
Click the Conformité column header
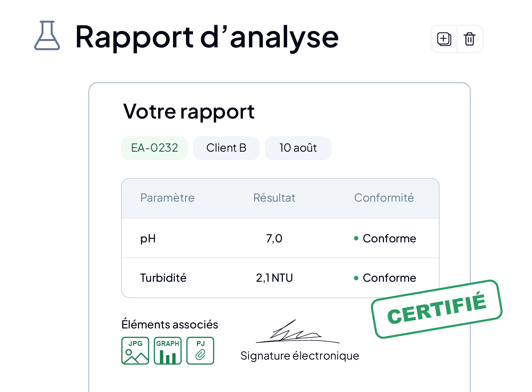(384, 198)
